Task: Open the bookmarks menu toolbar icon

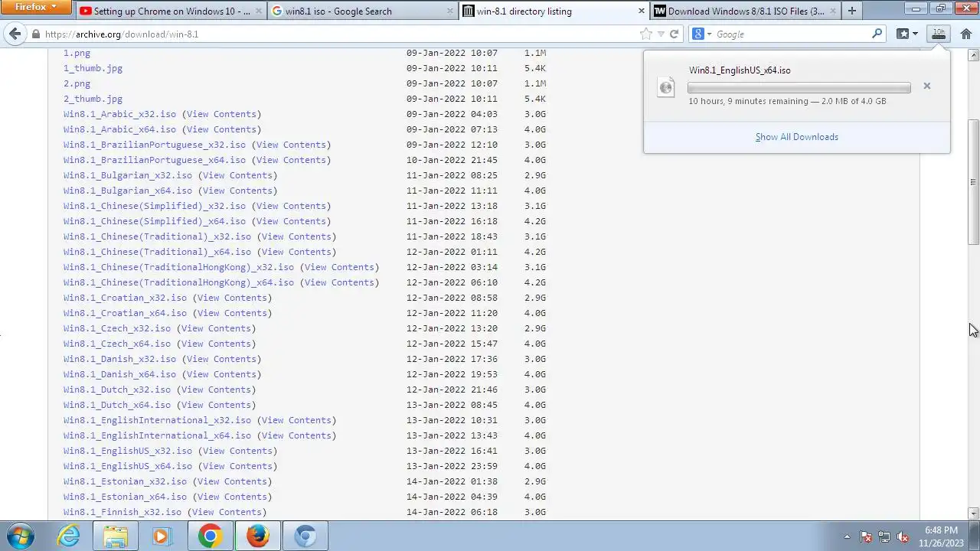Action: coord(907,34)
